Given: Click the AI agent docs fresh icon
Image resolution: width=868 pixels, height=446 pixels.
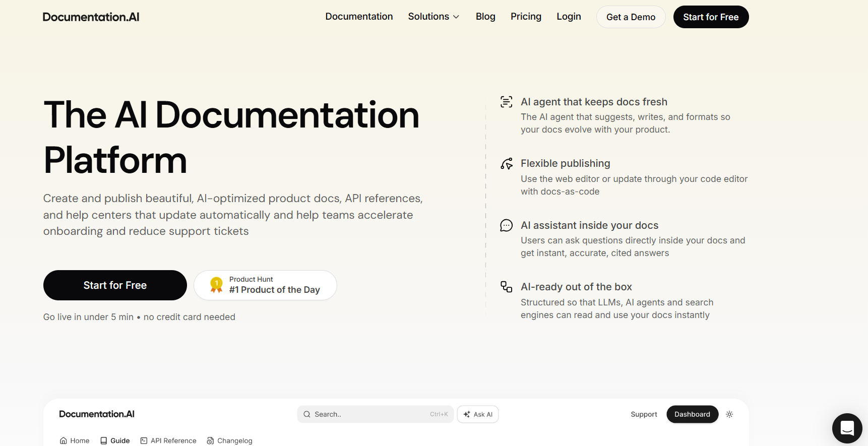Looking at the screenshot, I should click(x=506, y=102).
